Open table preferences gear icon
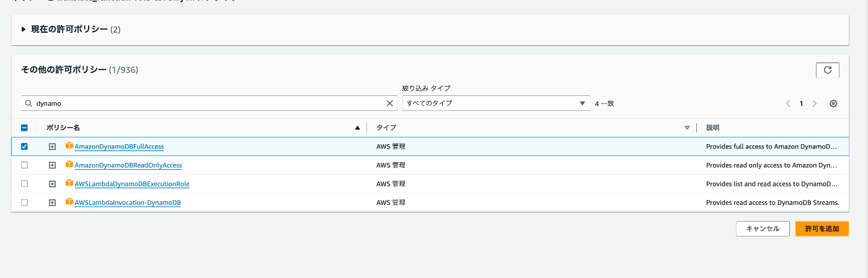Screen dimensions: 868x278 (x=833, y=103)
